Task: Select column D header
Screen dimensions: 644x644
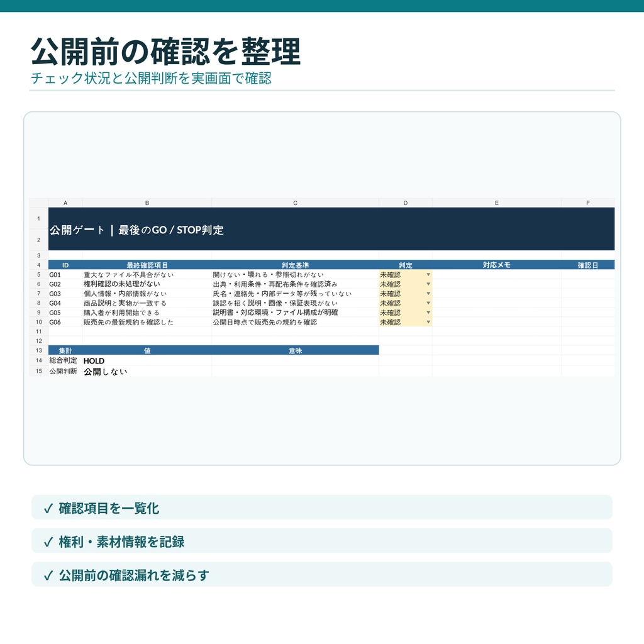Action: point(406,203)
